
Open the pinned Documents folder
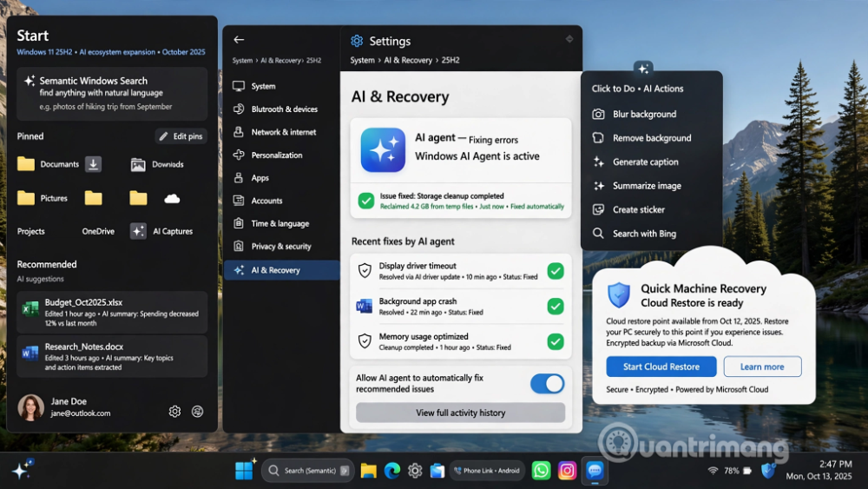coord(48,164)
